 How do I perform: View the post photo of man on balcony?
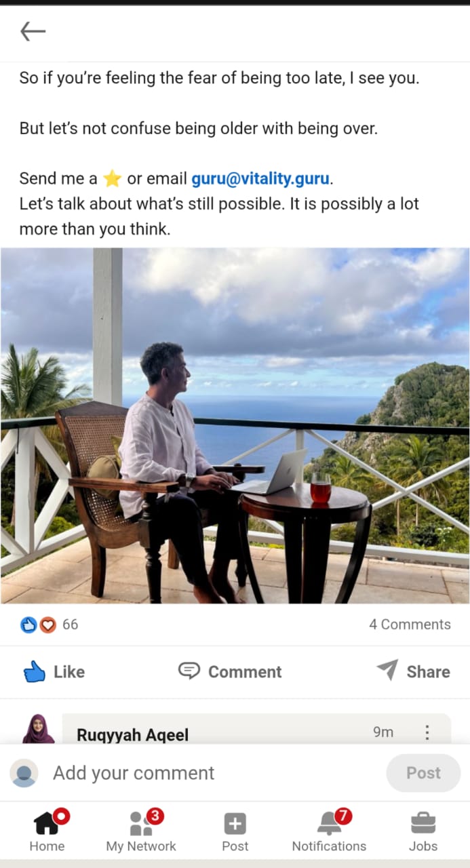235,425
